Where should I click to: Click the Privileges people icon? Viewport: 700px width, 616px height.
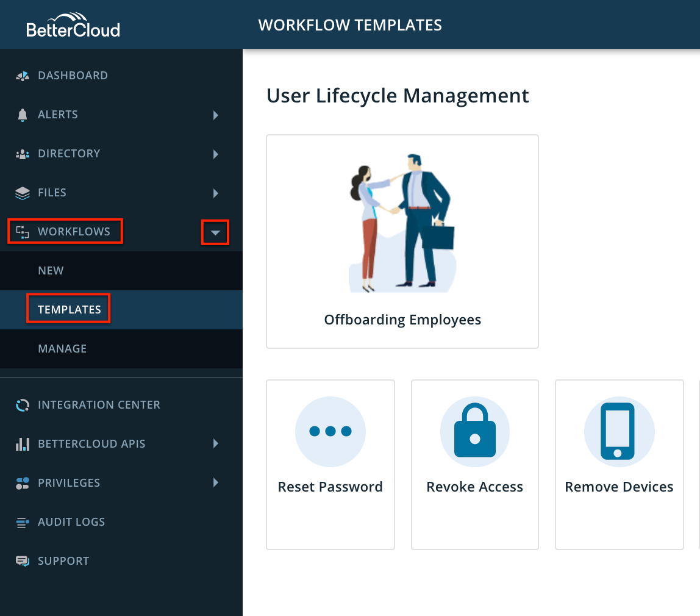(x=22, y=482)
